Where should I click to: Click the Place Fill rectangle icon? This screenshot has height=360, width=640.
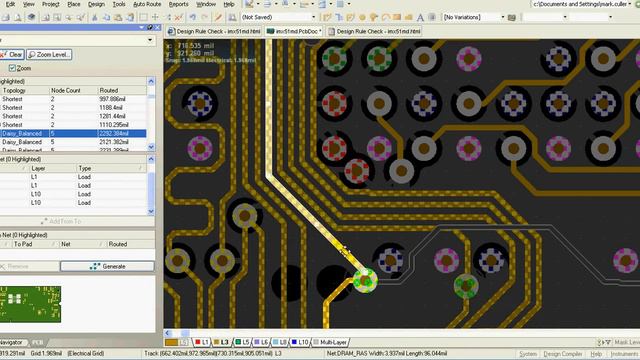click(397, 17)
